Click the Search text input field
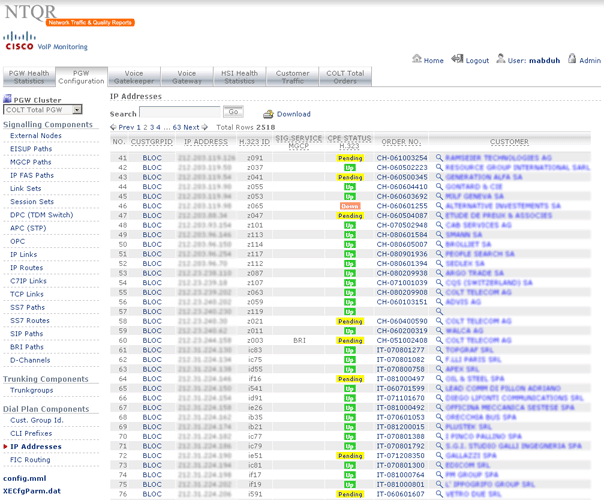The height and width of the screenshot is (500, 604). 178,113
